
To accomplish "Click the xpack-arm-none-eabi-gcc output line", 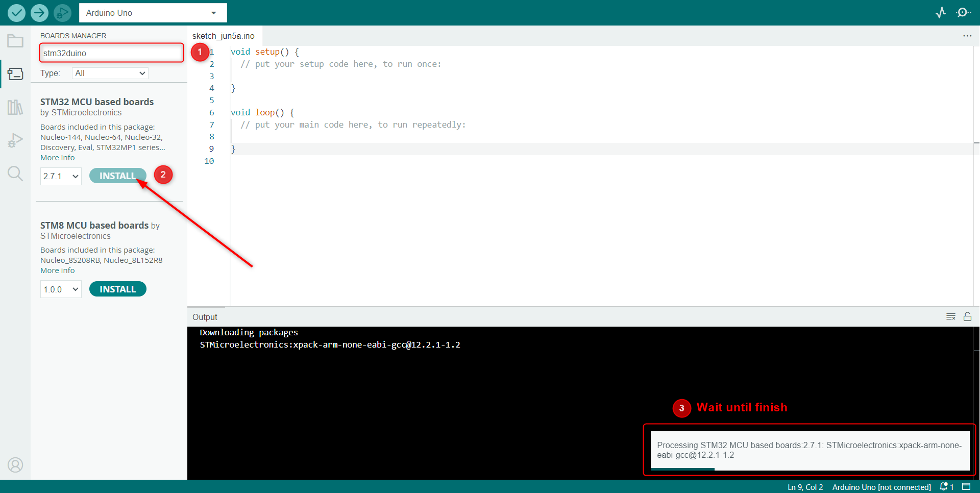I will click(330, 344).
